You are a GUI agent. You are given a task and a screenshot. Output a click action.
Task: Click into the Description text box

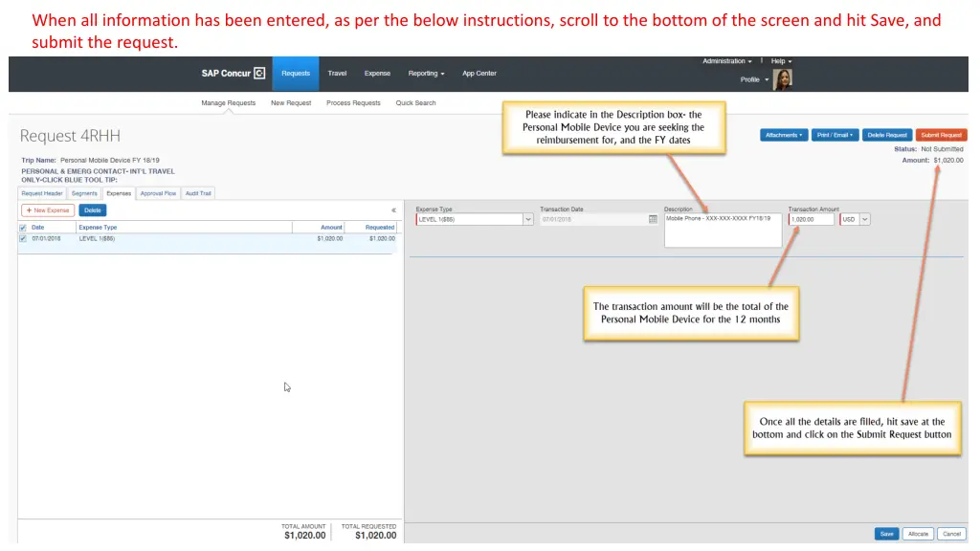coord(723,231)
